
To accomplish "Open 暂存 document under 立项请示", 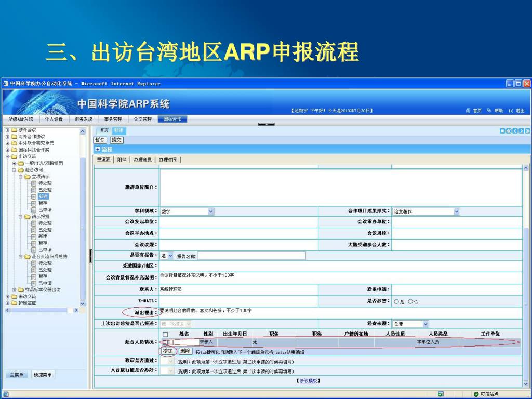I will (43, 203).
